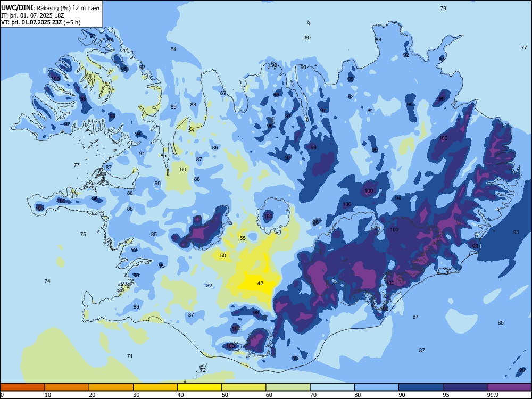Screen dimensions: 532x399
Task: Click the 99.9 label under the legend
Action: coord(492,395)
